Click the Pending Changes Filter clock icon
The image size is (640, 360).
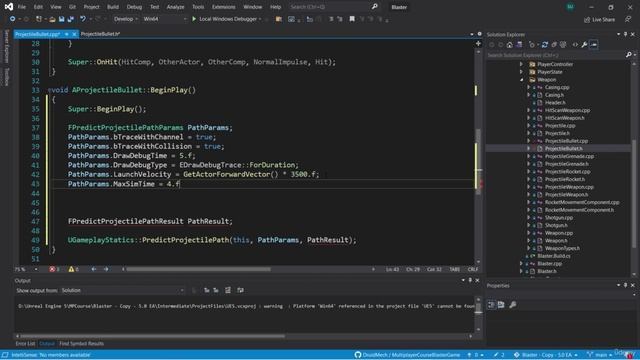pos(532,44)
